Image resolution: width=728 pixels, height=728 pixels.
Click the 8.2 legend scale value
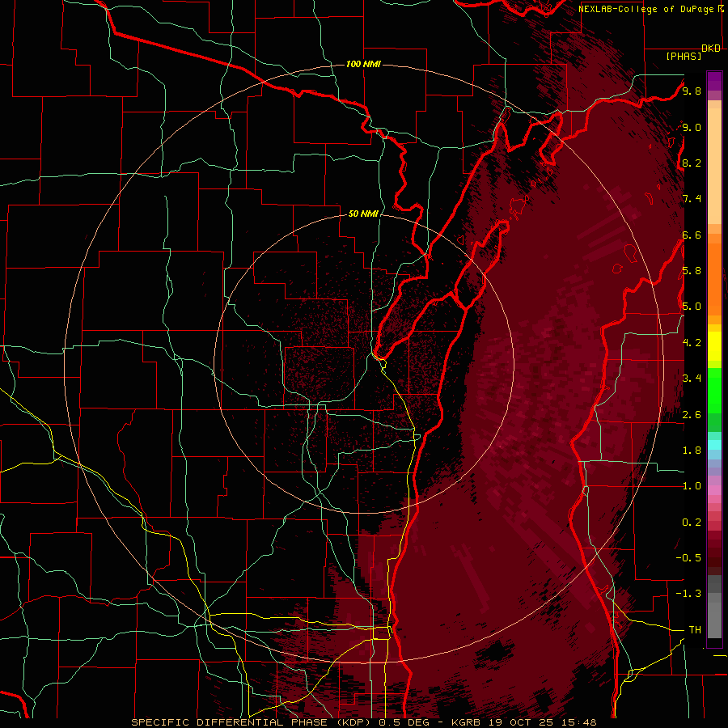(x=692, y=163)
